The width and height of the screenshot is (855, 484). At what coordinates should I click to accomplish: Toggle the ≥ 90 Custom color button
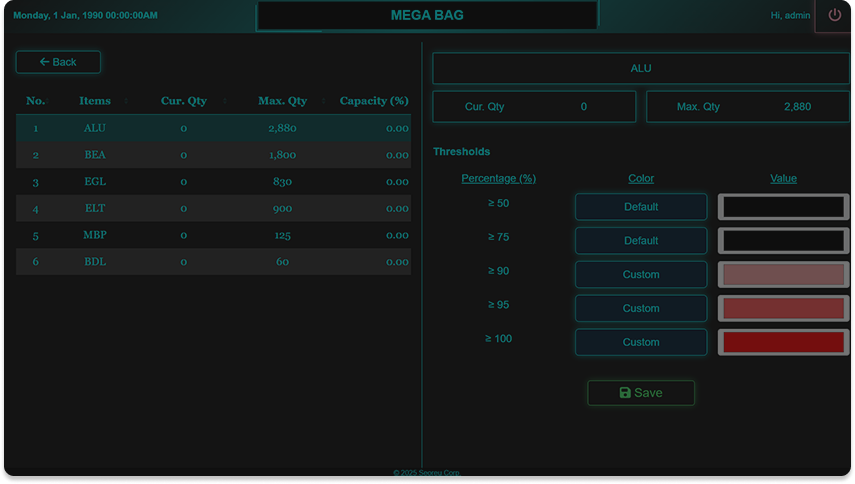pyautogui.click(x=641, y=275)
